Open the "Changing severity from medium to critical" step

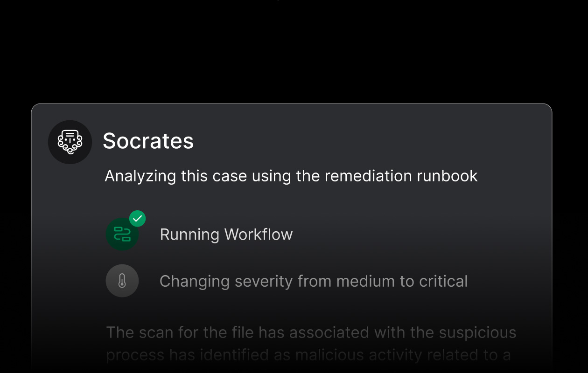314,281
